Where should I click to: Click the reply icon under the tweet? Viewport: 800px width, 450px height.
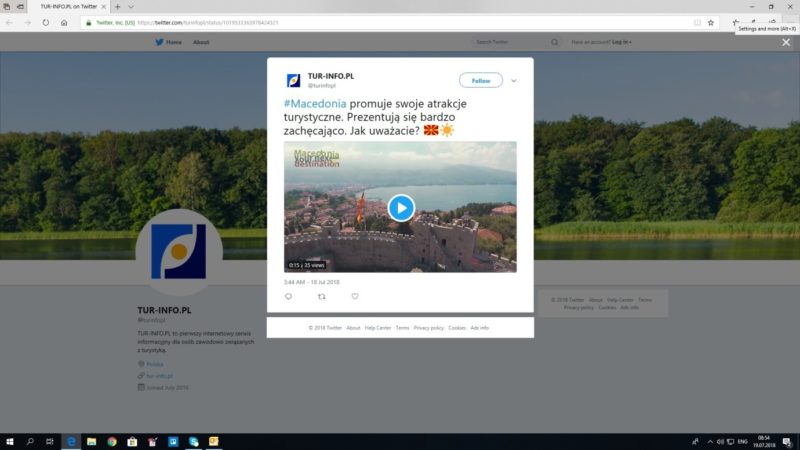288,296
